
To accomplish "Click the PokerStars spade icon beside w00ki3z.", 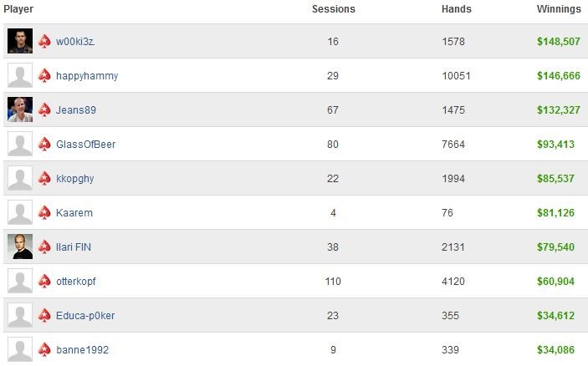I will [44, 41].
